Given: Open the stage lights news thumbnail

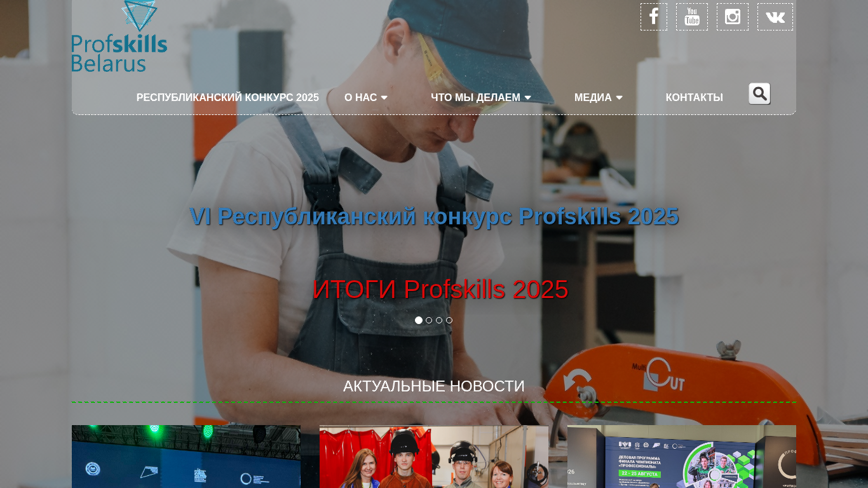Looking at the screenshot, I should pyautogui.click(x=186, y=457).
